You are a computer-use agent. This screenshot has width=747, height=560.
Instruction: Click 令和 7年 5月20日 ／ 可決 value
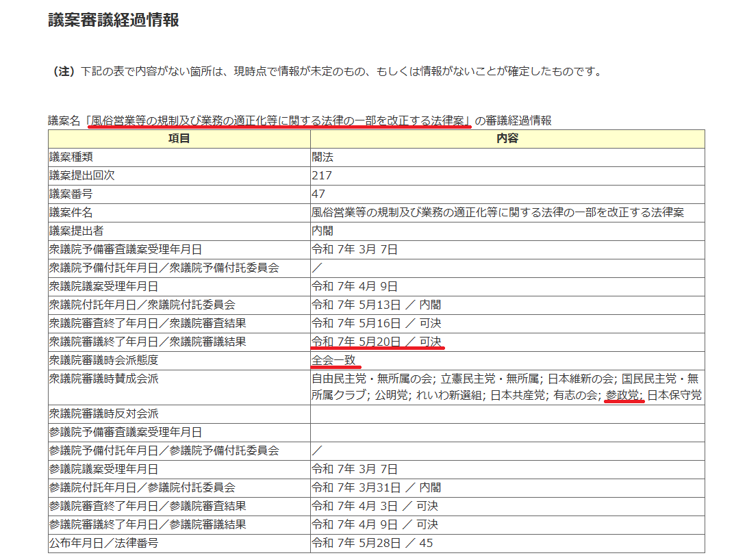click(377, 342)
